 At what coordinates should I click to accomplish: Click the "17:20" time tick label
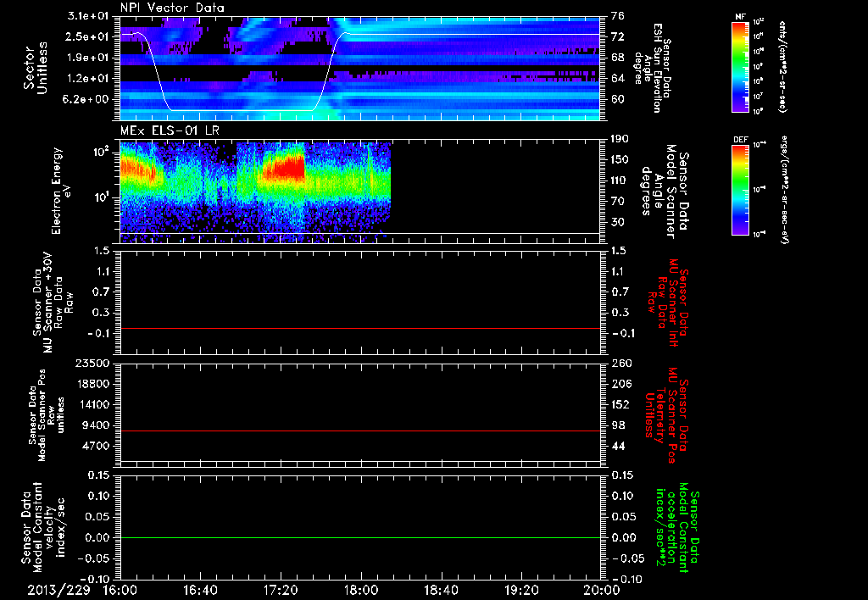pos(281,590)
